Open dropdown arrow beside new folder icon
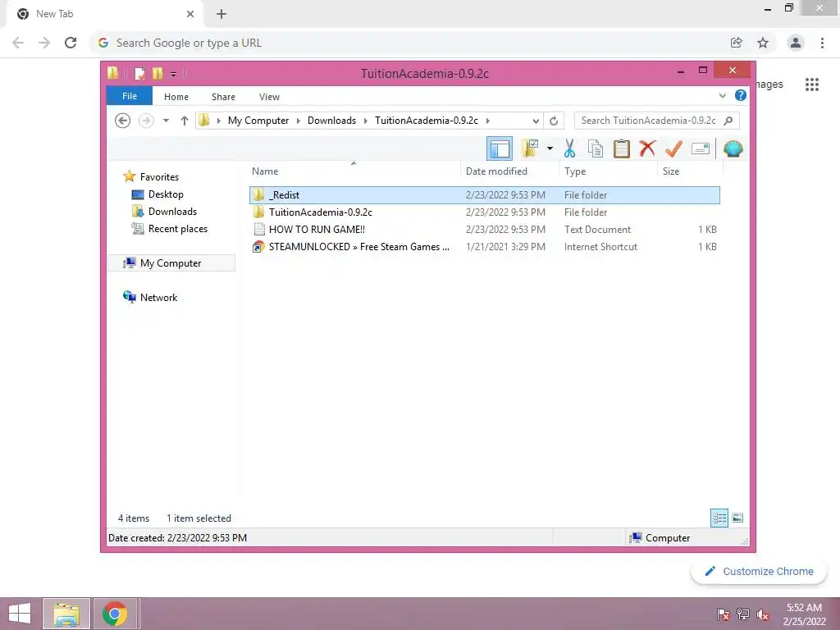Screen dimensions: 840x630 click(x=550, y=148)
